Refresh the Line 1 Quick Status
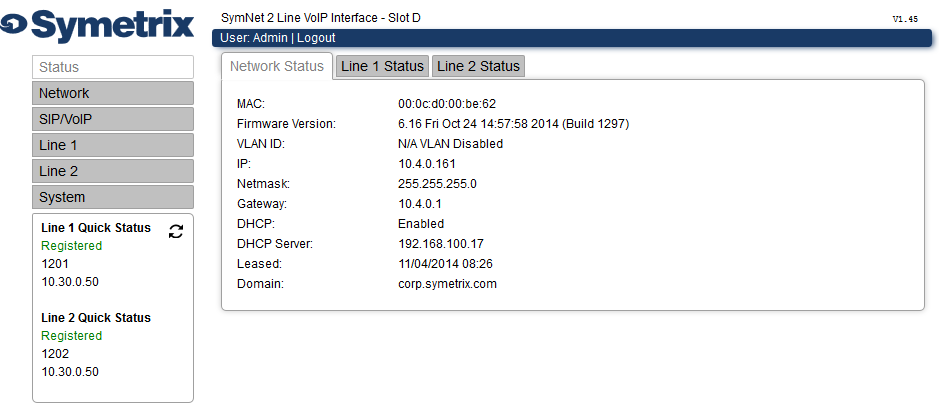 click(x=175, y=232)
